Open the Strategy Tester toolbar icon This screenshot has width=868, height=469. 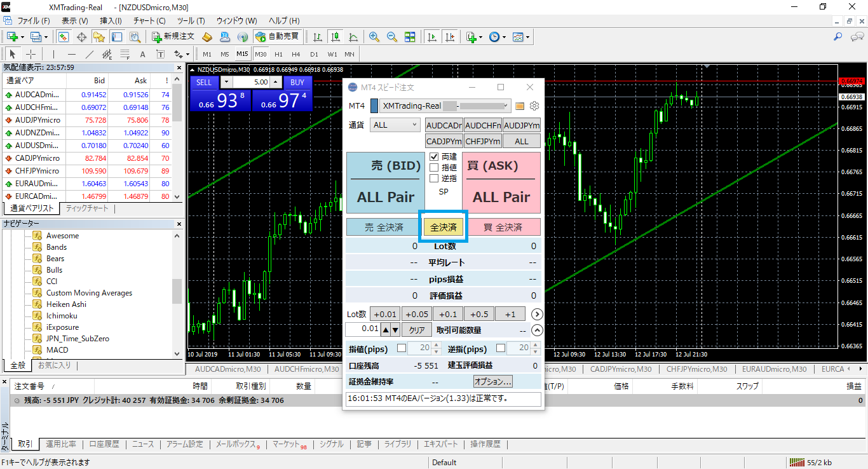click(x=135, y=37)
